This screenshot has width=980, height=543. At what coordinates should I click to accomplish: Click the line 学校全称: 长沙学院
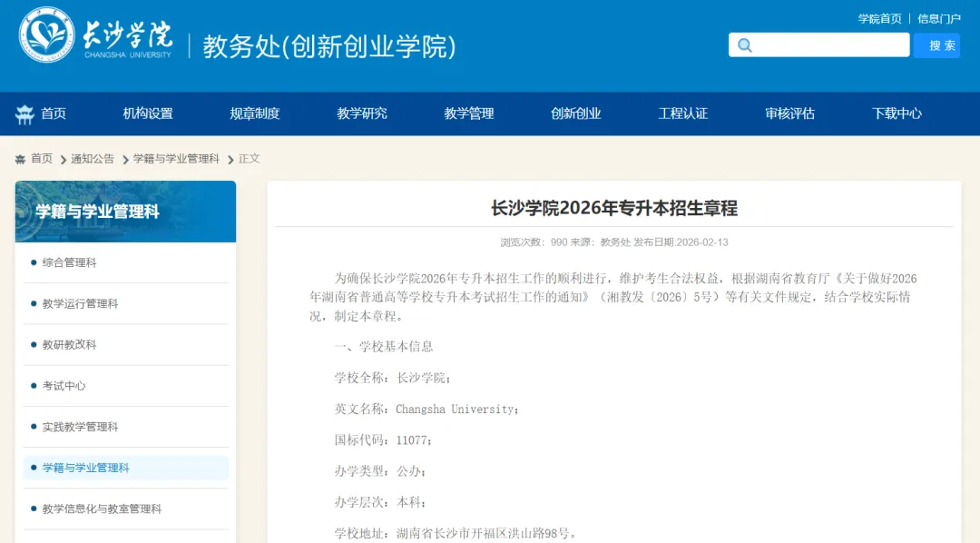[x=393, y=378]
